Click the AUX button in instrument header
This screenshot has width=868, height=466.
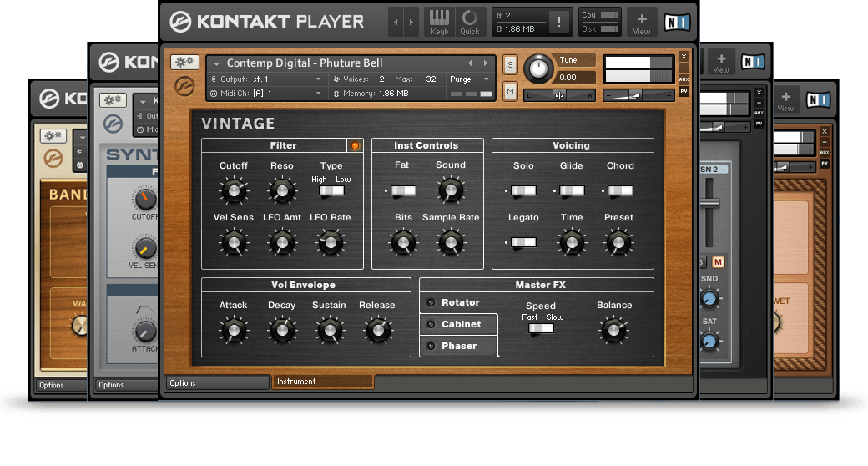684,79
